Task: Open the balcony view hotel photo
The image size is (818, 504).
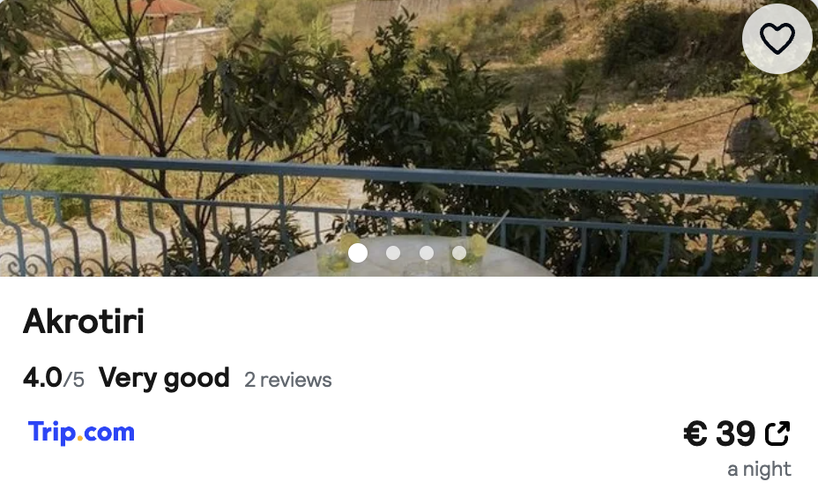Action: [409, 137]
